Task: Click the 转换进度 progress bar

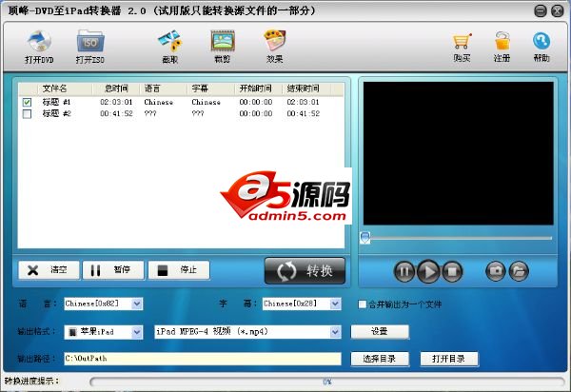Action: [327, 382]
